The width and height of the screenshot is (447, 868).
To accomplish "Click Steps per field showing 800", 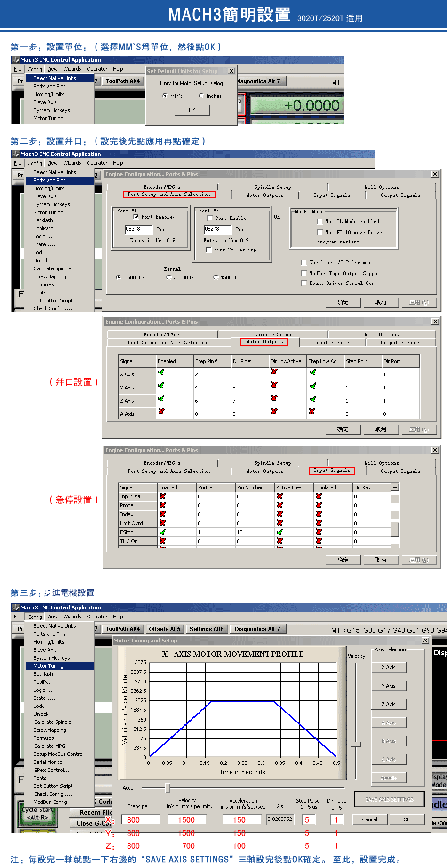I will pyautogui.click(x=140, y=820).
